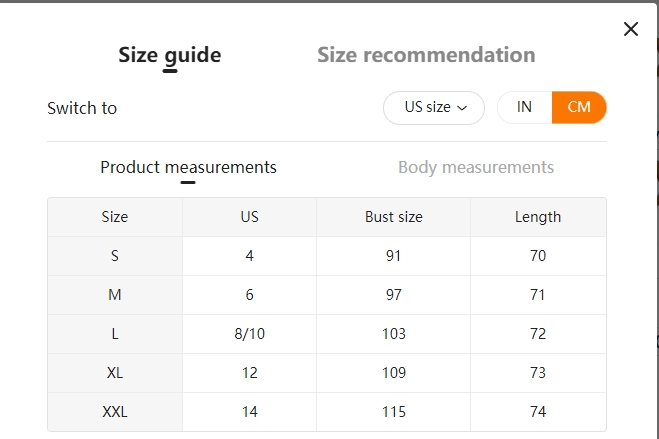
Task: Click the US size dropdown chevron
Action: point(462,108)
